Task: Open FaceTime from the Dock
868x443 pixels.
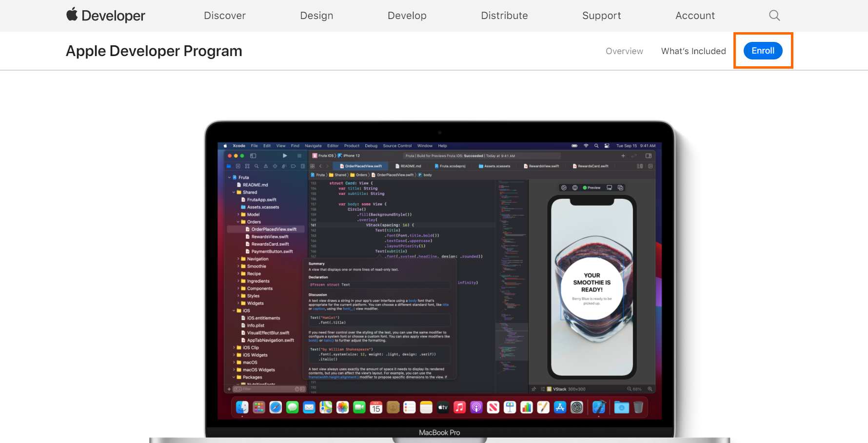Action: 359,407
